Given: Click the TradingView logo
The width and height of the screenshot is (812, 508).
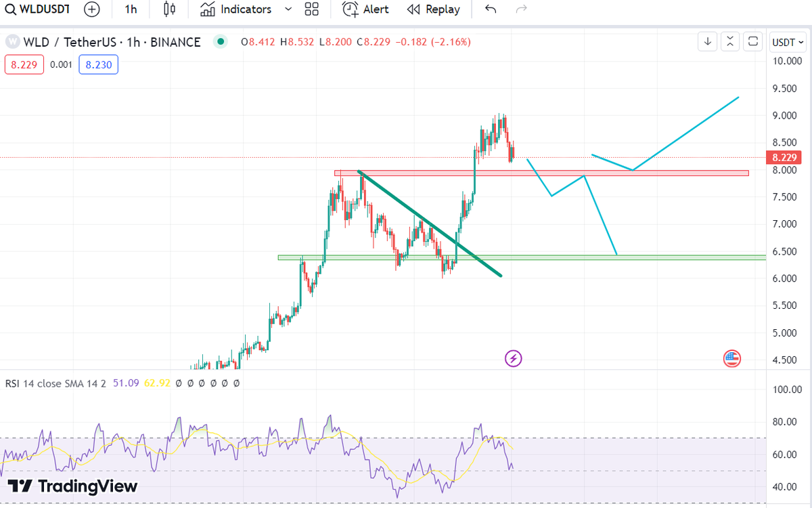Looking at the screenshot, I should (72, 486).
